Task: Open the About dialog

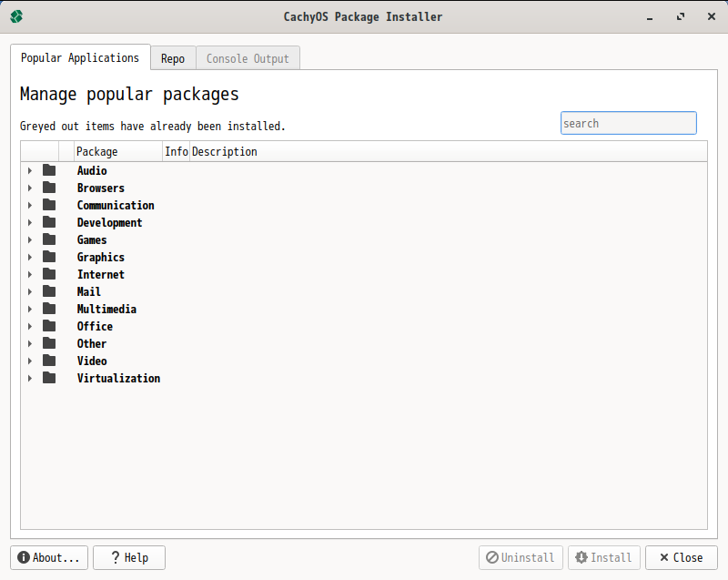Action: (x=49, y=557)
